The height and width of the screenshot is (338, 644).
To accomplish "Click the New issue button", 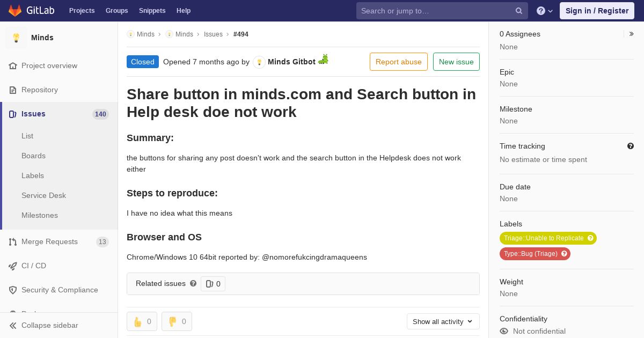I will pos(456,62).
